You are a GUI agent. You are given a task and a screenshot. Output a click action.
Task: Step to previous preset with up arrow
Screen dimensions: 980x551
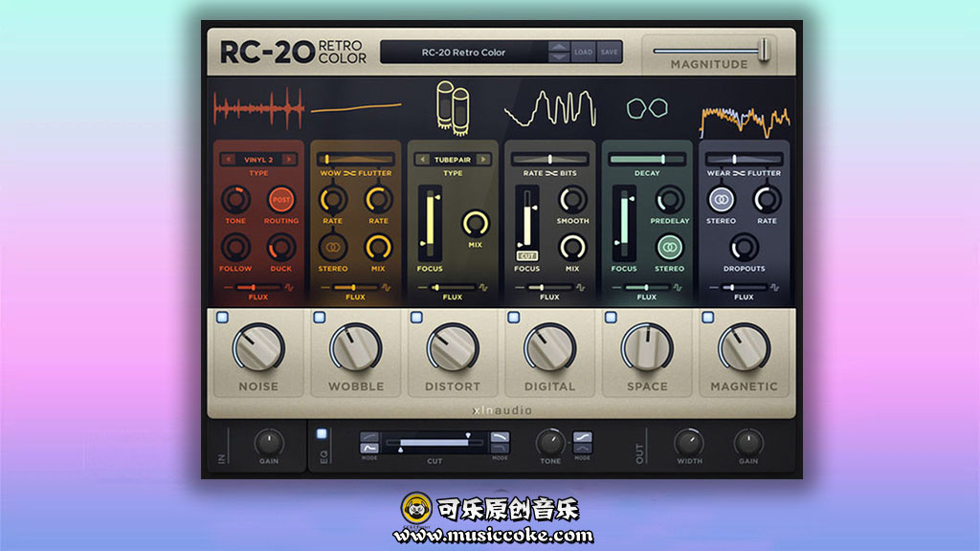click(559, 47)
